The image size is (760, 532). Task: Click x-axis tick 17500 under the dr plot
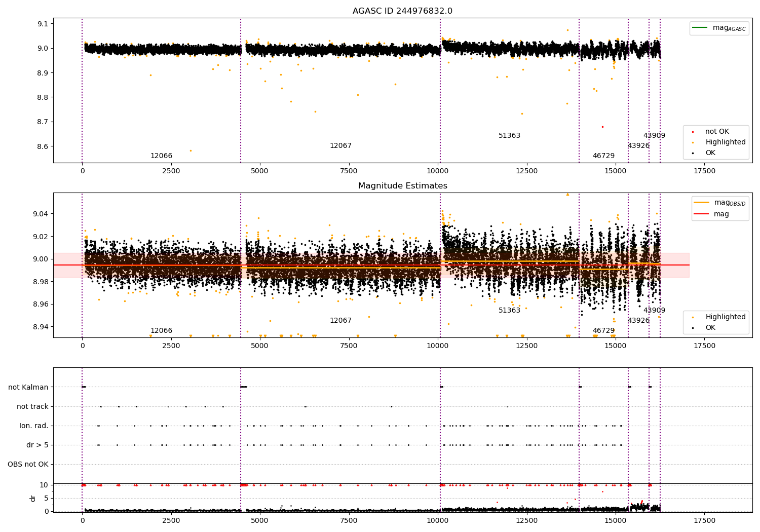(704, 520)
